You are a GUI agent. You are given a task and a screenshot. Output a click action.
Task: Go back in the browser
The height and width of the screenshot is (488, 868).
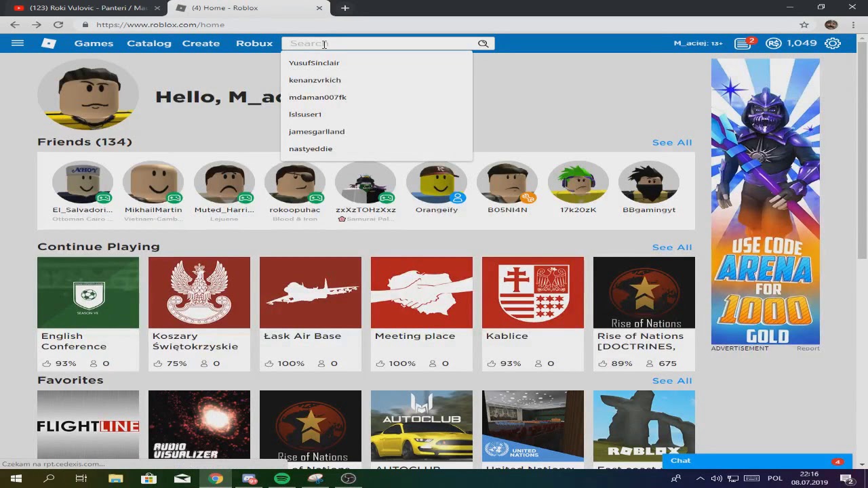pyautogui.click(x=15, y=24)
